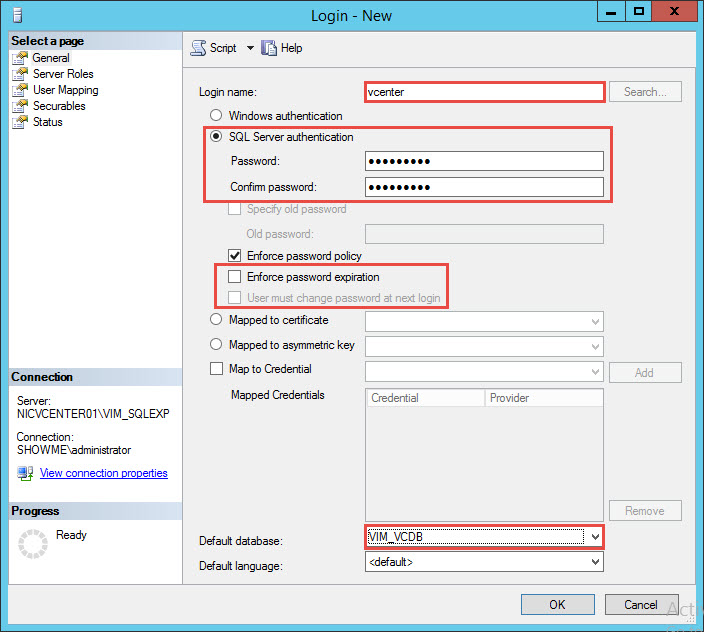
Task: Open the Status page
Action: click(48, 122)
